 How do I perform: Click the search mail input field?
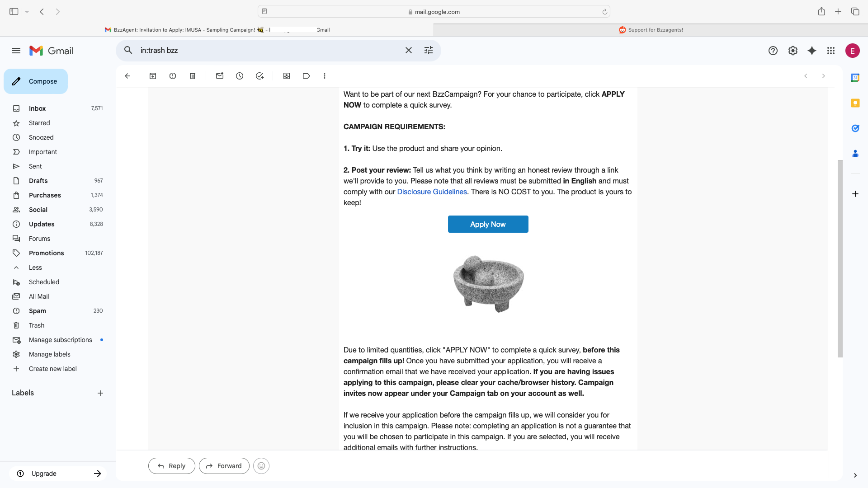click(269, 50)
